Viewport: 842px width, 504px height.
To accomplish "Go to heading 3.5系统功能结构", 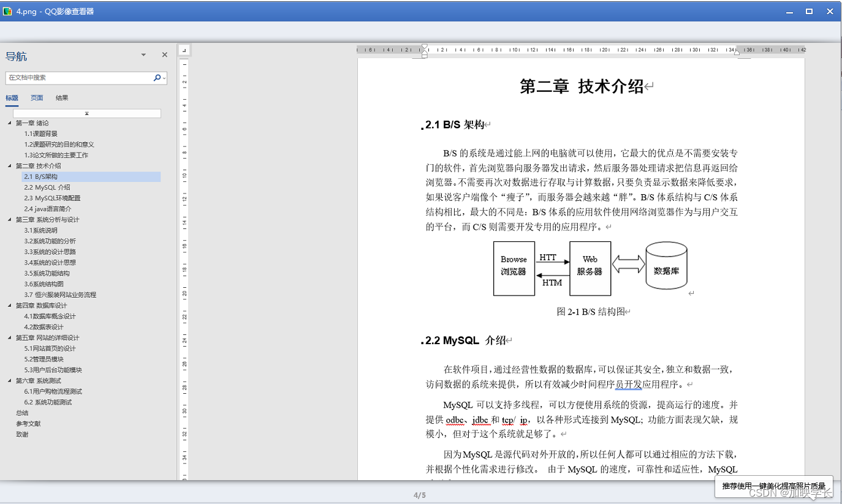I will click(47, 273).
